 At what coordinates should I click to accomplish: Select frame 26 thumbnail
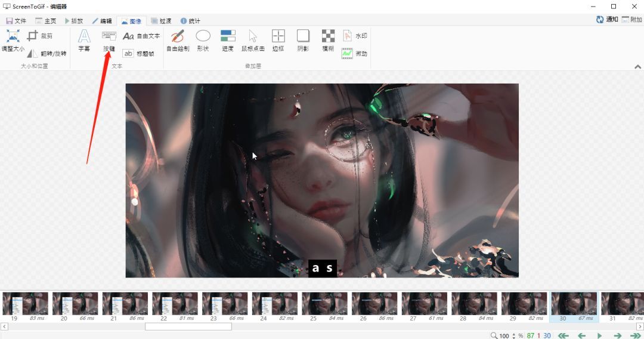point(374,307)
